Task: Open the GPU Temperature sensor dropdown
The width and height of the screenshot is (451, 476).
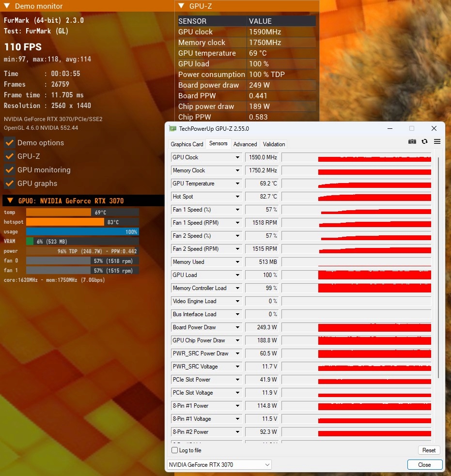Action: [237, 184]
